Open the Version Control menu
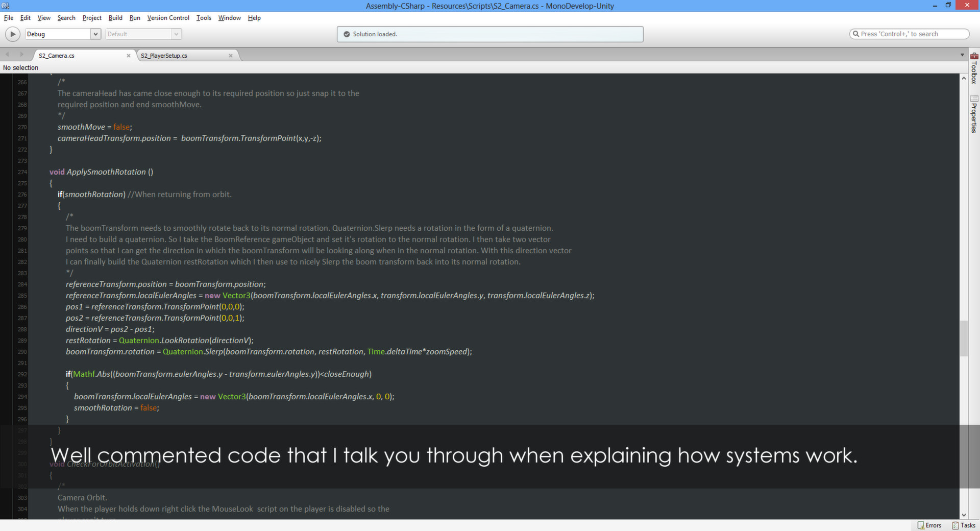 168,18
